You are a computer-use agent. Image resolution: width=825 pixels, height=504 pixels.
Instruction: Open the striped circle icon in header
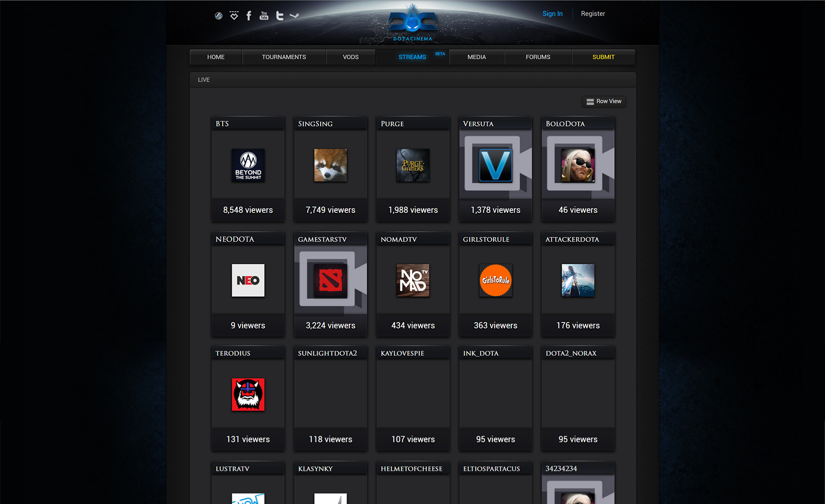click(219, 16)
